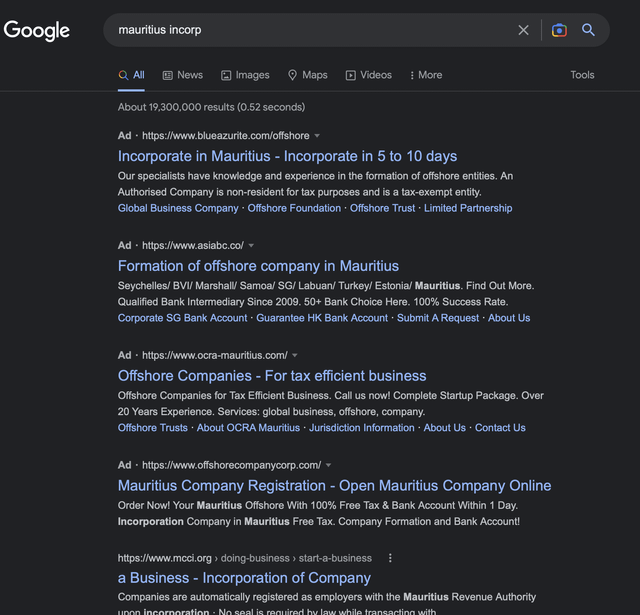
Task: Expand dropdown arrow next to asiabc.co ad URL
Action: [251, 246]
